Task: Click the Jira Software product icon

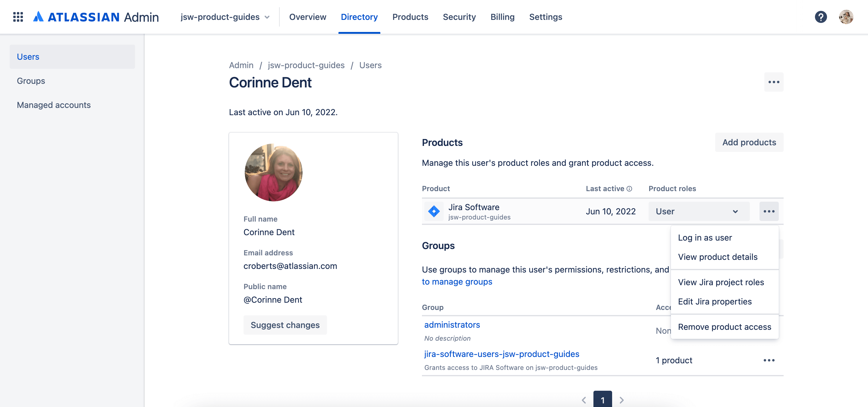Action: coord(434,211)
